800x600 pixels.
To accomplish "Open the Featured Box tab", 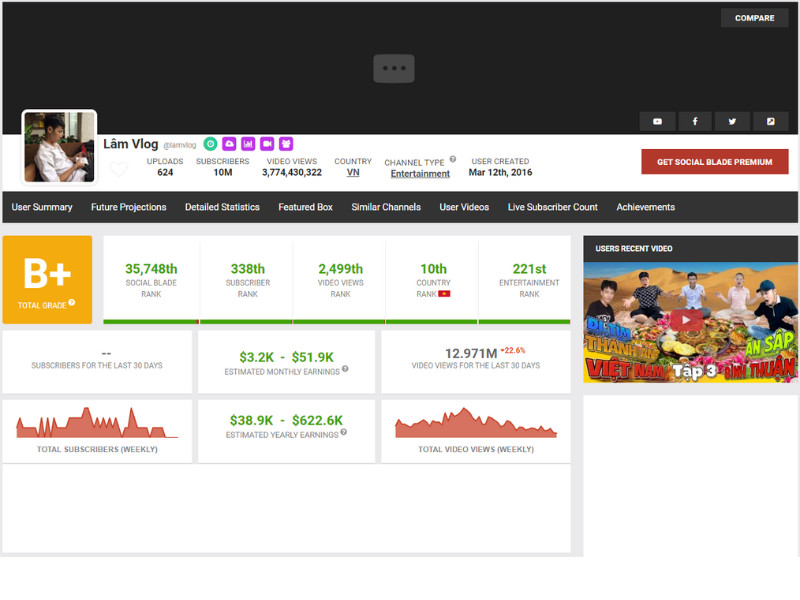I will [x=305, y=207].
